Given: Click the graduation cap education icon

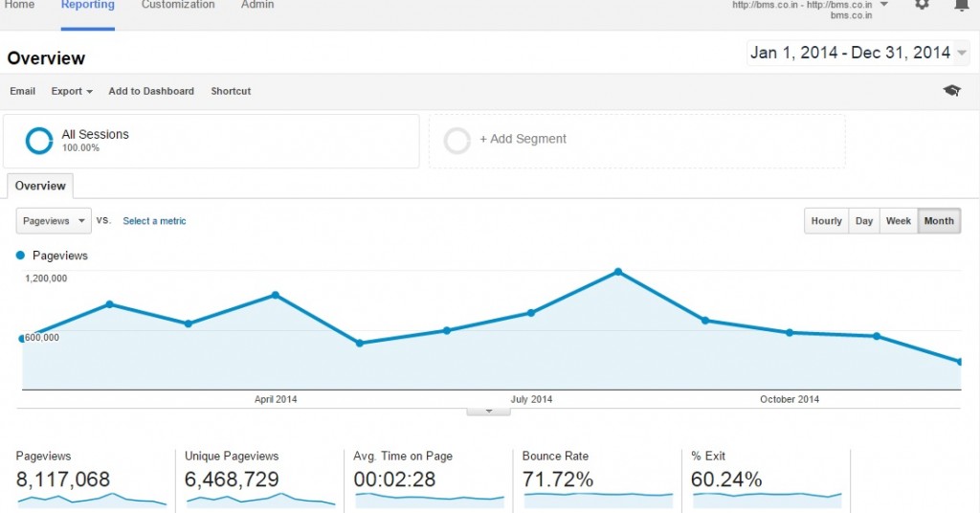Looking at the screenshot, I should click(951, 91).
